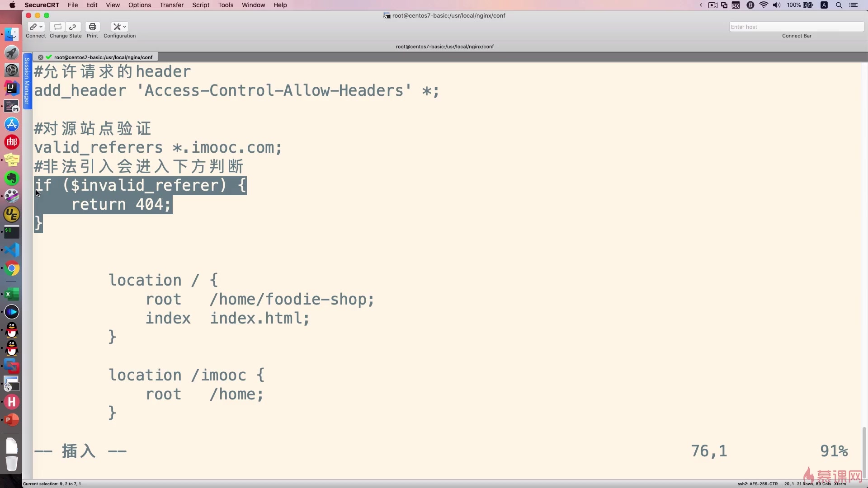Screen dimensions: 868x488
Task: Click the Spotlight search icon in menu bar
Action: (x=839, y=5)
